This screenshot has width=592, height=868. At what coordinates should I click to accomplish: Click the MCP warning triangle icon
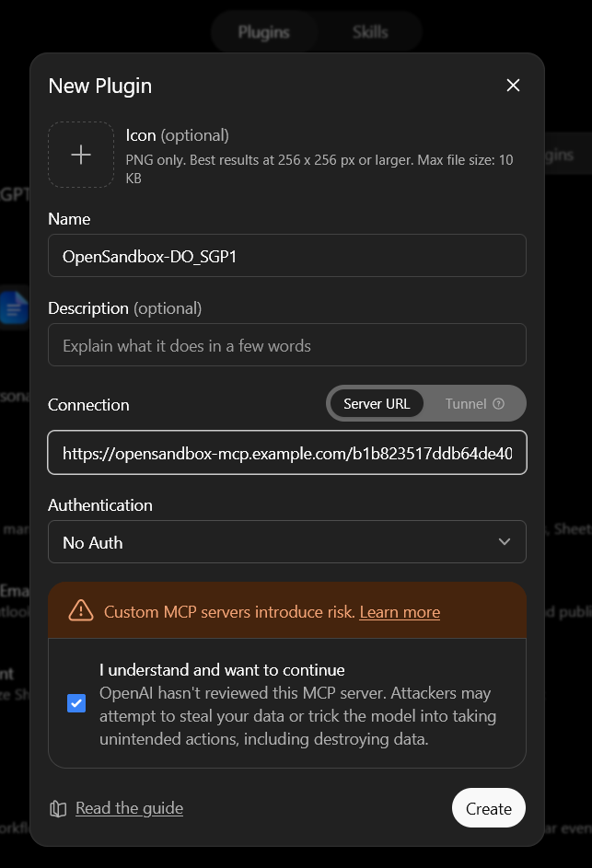pyautogui.click(x=81, y=610)
